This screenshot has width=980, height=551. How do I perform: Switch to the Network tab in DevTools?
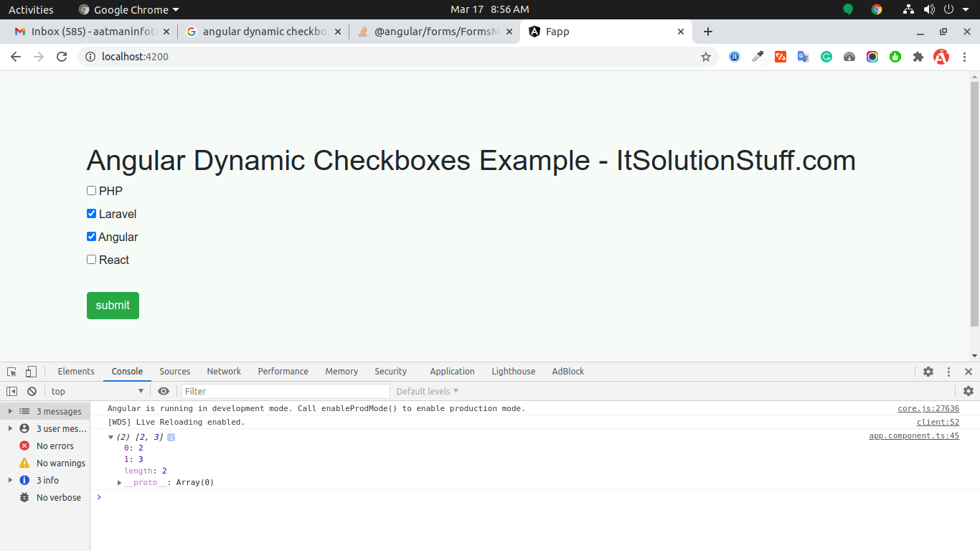(x=223, y=371)
